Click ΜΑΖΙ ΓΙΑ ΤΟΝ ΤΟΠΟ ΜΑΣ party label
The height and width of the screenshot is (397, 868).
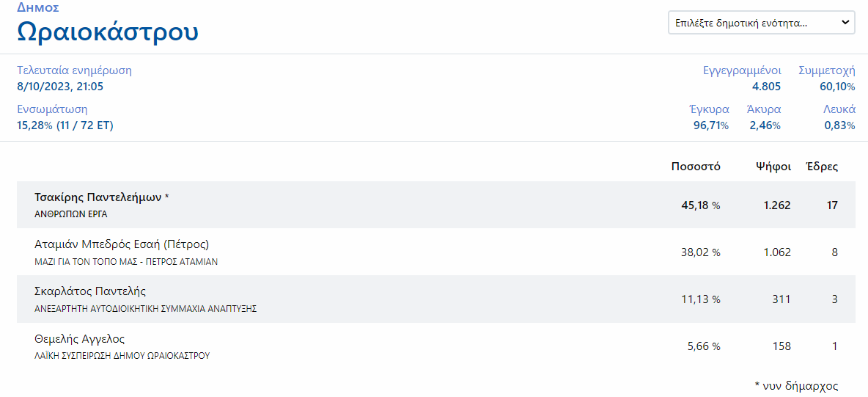point(126,261)
